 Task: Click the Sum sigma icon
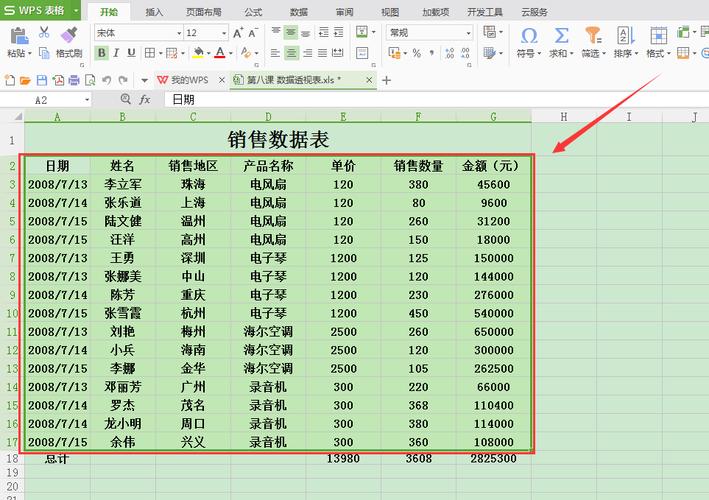[x=561, y=35]
